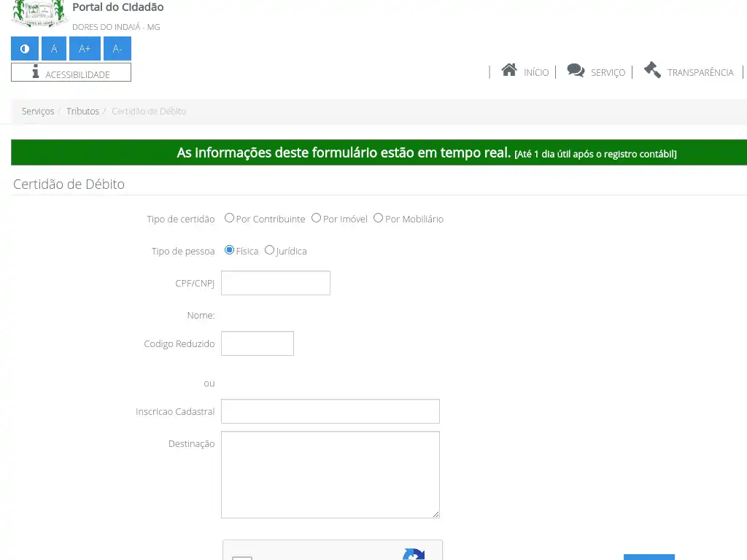Click inside the Destinação text area
The image size is (747, 560).
330,474
